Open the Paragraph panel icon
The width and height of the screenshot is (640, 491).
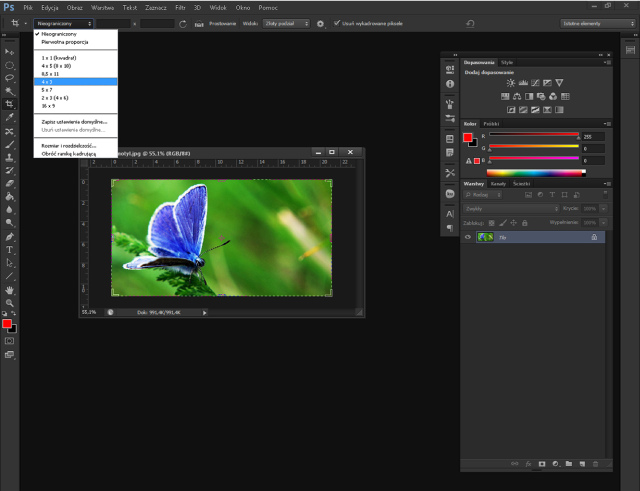pos(450,228)
